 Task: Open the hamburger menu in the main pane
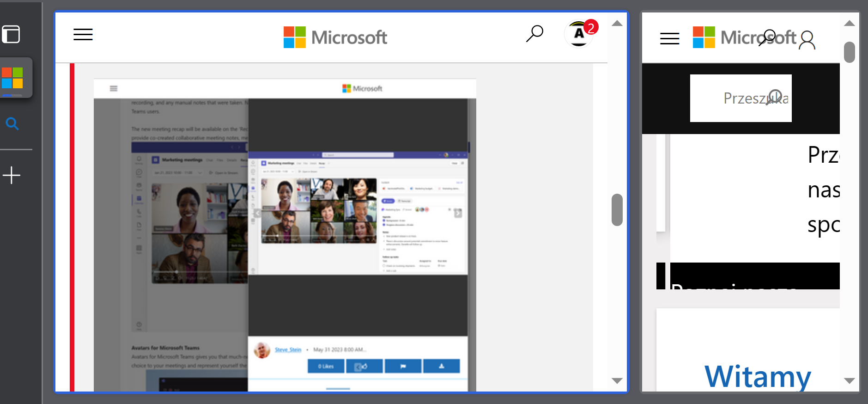pos(83,35)
